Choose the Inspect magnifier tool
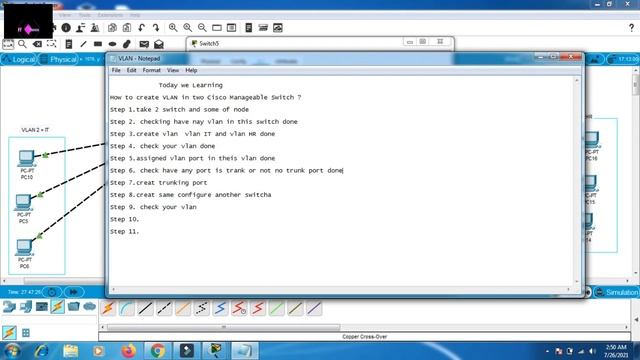The height and width of the screenshot is (360, 640). click(22, 44)
